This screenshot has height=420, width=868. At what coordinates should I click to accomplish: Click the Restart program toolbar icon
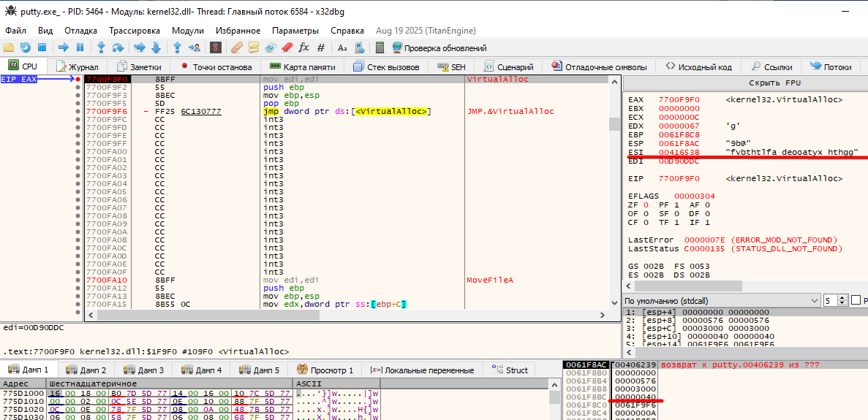tap(26, 47)
